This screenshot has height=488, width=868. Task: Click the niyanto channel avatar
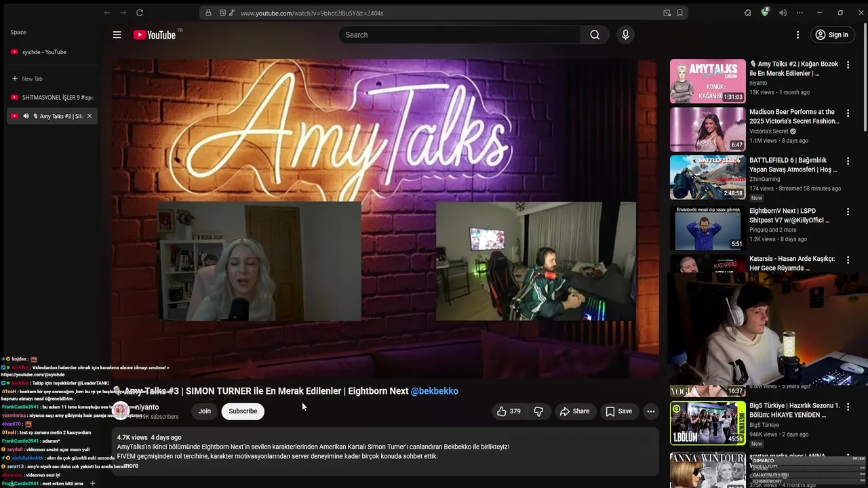coord(121,411)
